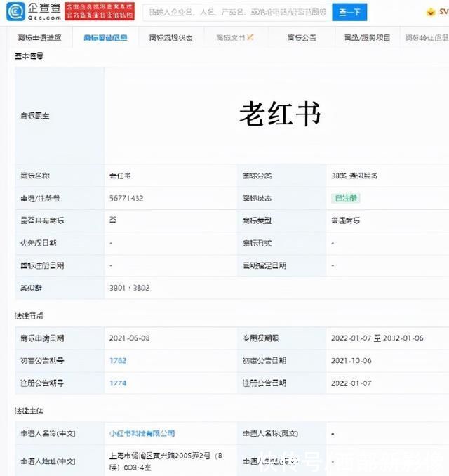
Task: Click the 申请人名称(中文) label
Action: [48, 433]
